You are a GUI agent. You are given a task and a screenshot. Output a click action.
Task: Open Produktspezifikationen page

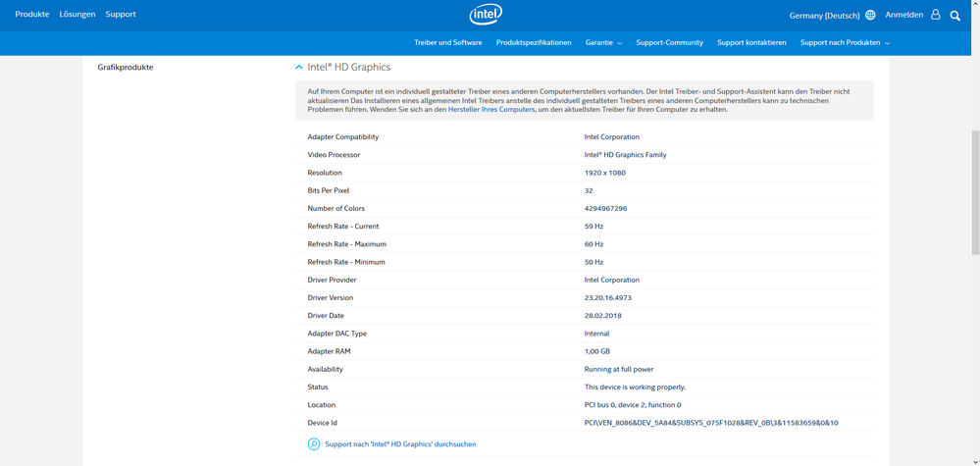point(534,42)
